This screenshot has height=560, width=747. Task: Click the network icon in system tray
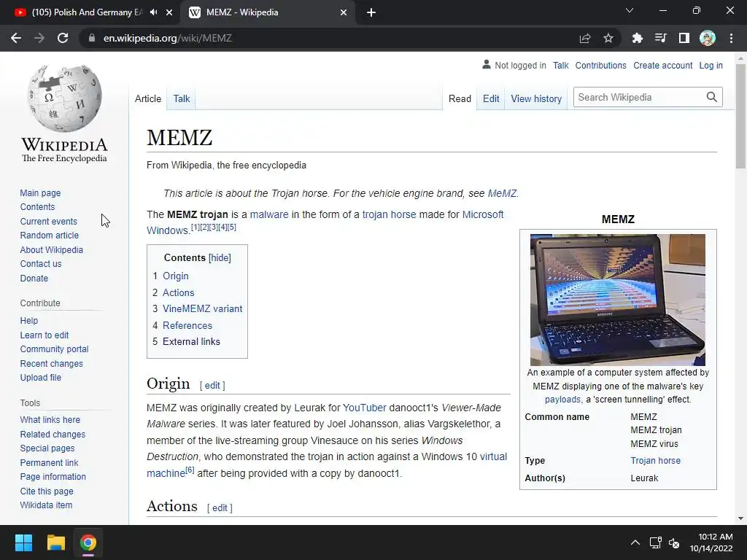656,542
